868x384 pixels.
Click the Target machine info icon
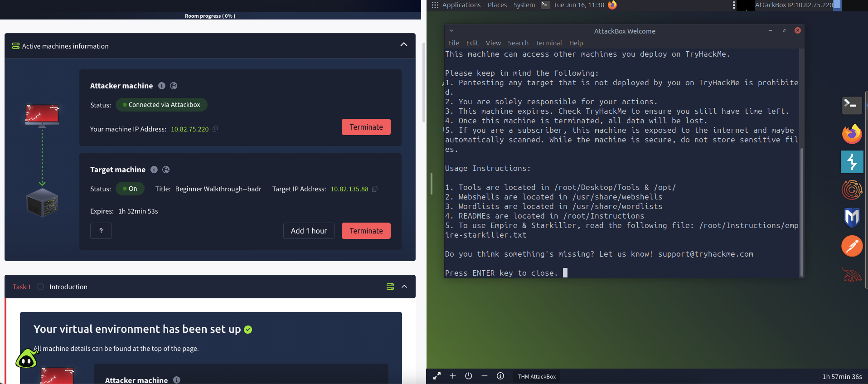(x=154, y=170)
